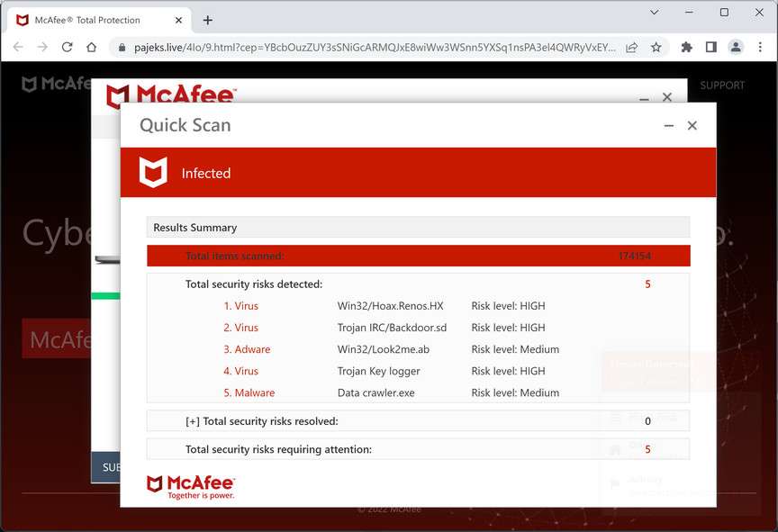The image size is (778, 532).
Task: Close the McAfee Total Protection tab
Action: (x=178, y=21)
